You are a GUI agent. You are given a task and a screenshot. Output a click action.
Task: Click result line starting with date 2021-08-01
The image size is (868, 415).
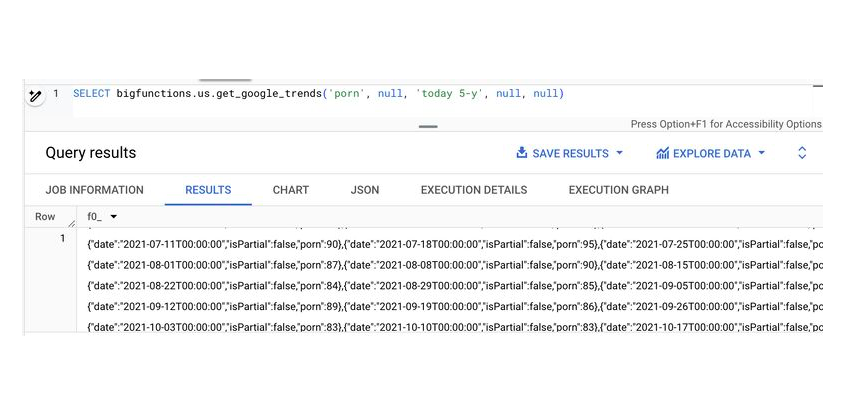[455, 265]
